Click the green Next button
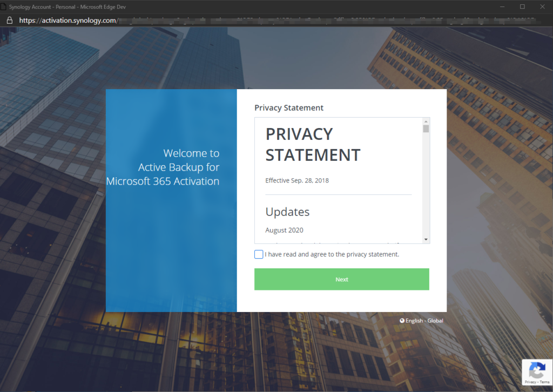The height and width of the screenshot is (392, 553). pyautogui.click(x=342, y=279)
